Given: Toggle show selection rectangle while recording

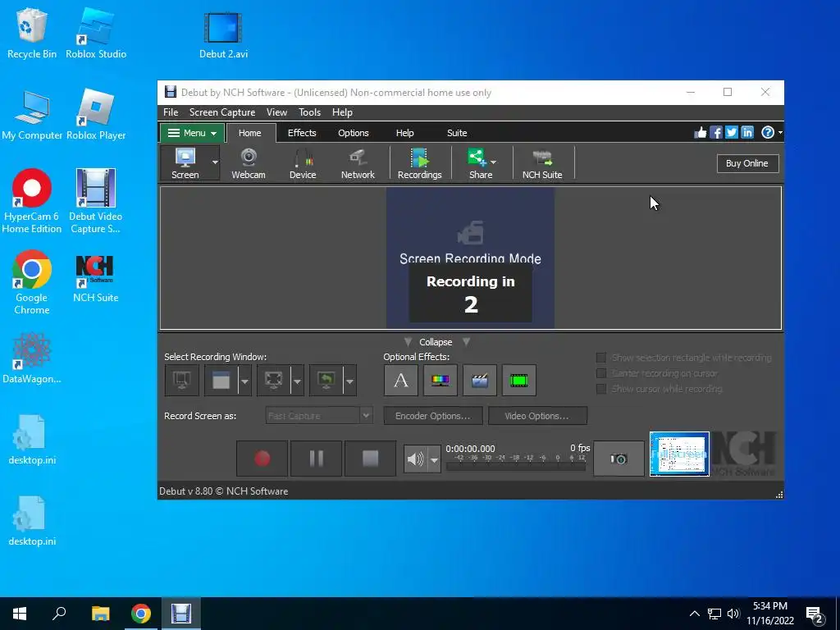Looking at the screenshot, I should 601,358.
